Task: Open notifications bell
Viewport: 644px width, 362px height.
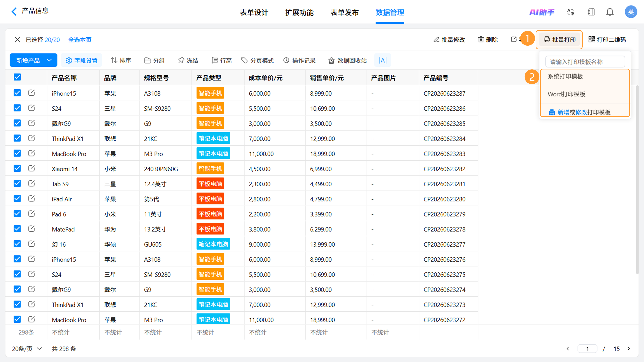Action: coord(610,12)
